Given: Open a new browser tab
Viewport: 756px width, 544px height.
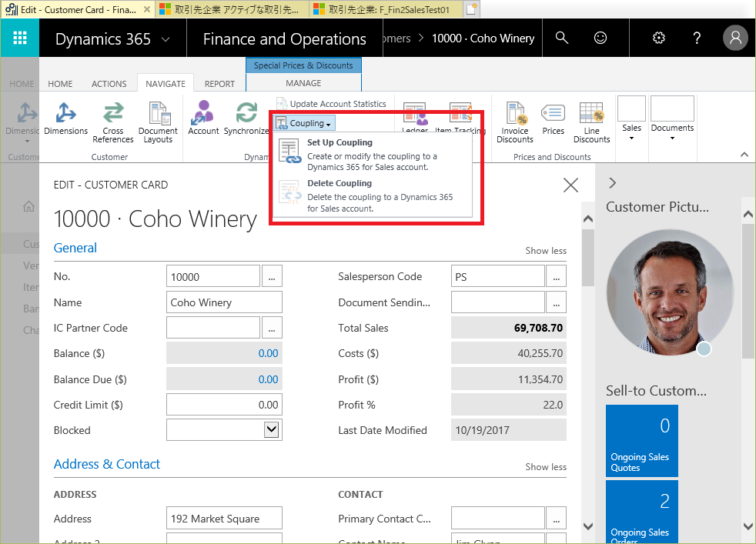Looking at the screenshot, I should pyautogui.click(x=471, y=9).
